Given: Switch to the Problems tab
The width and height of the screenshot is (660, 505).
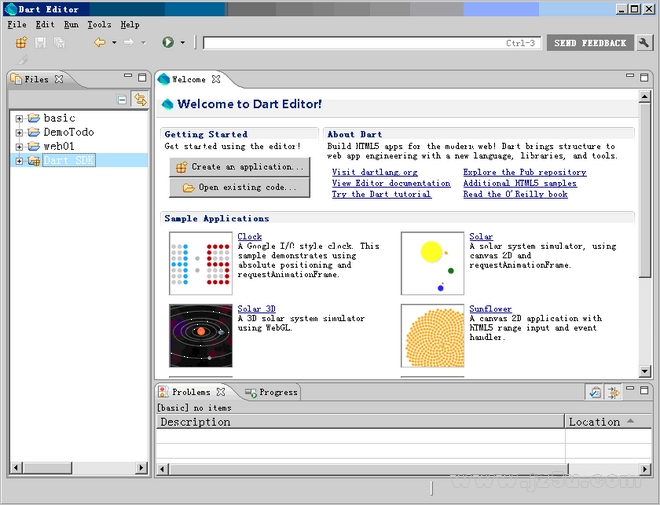Looking at the screenshot, I should 191,392.
